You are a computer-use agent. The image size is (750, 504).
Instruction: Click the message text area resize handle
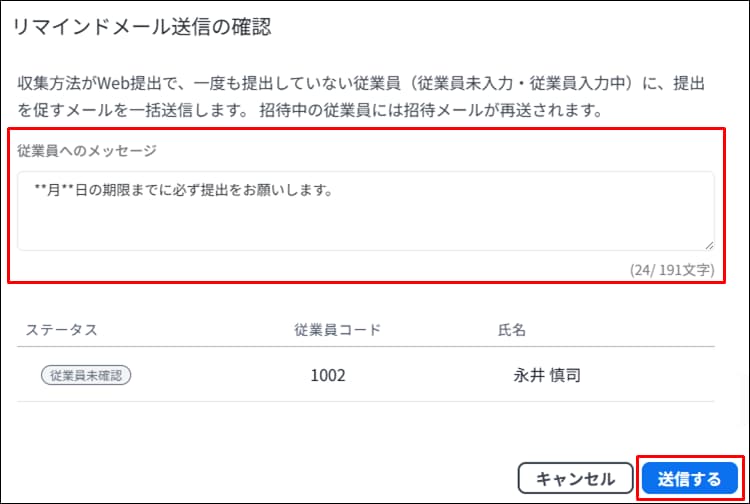[708, 244]
